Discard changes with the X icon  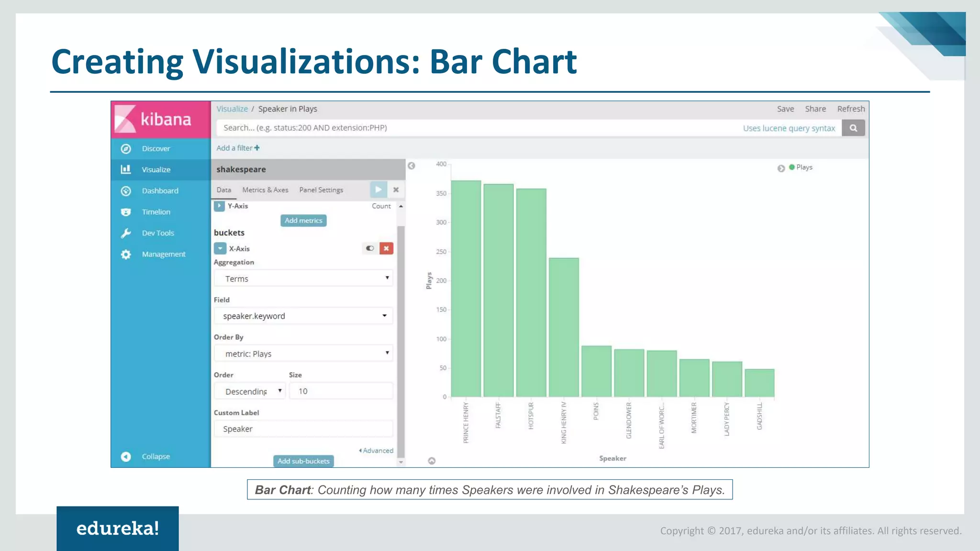click(x=396, y=189)
